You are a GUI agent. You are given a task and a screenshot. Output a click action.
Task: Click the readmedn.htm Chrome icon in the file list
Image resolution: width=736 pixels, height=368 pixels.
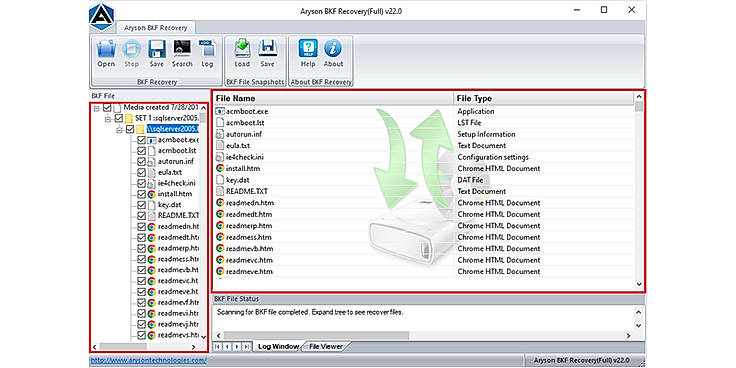tap(220, 203)
